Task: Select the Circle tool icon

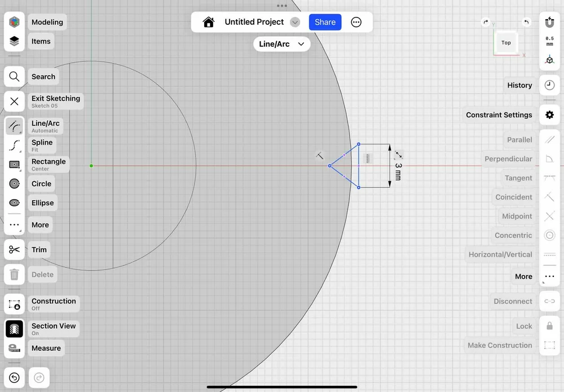Action: [15, 184]
